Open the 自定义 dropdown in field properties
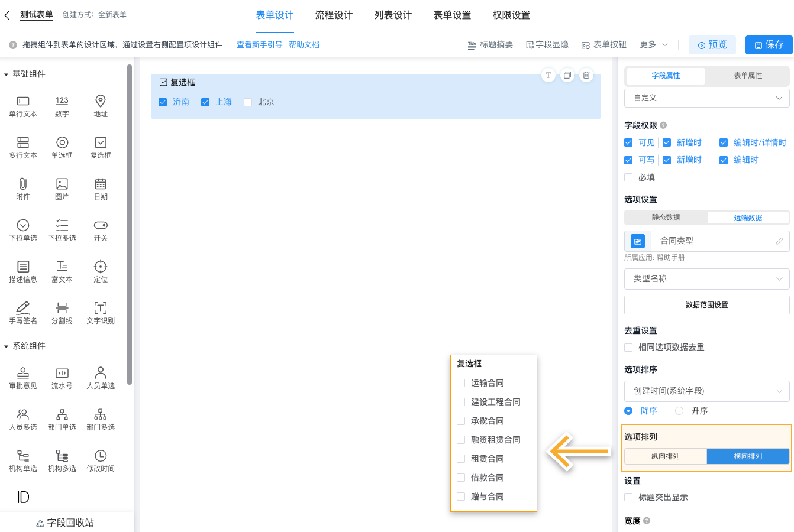794x532 pixels. 706,98
